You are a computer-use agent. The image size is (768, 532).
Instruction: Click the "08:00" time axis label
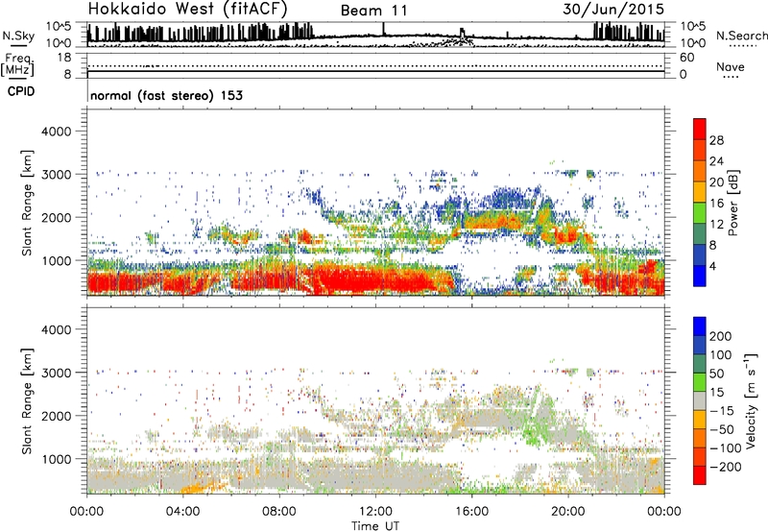279,512
